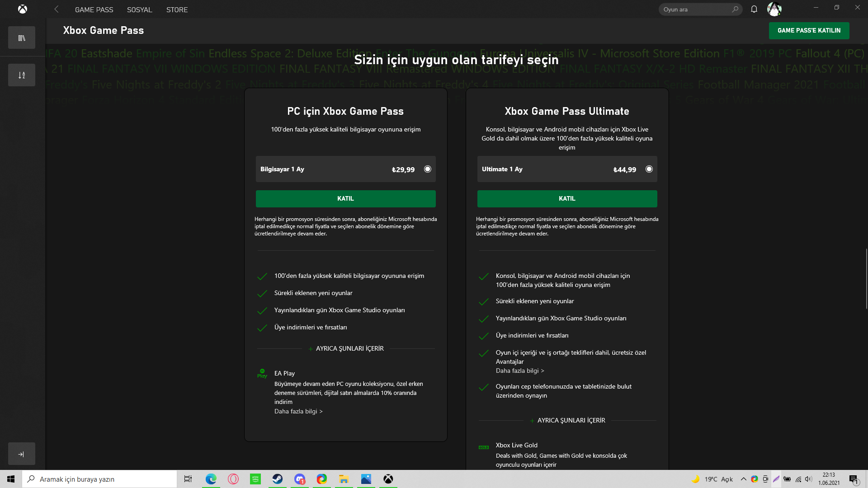Open Steam from the taskbar
The width and height of the screenshot is (868, 488).
coord(278,479)
